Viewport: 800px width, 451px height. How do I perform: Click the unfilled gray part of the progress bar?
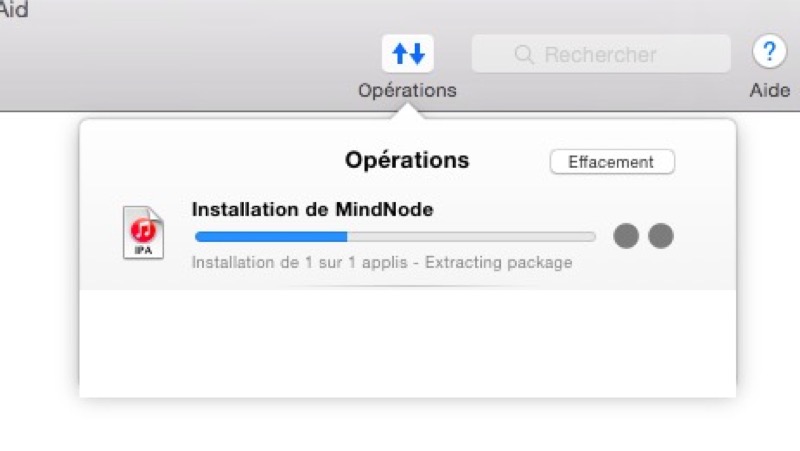[470, 237]
